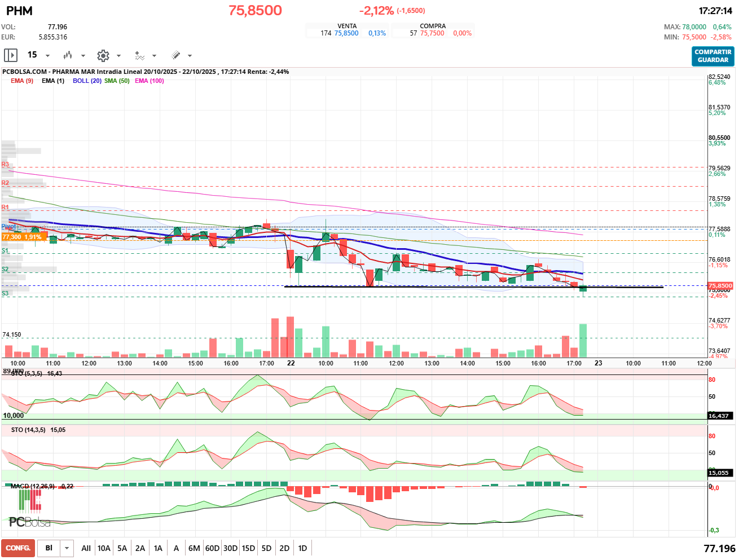Screen dimensions: 743x560
Task: Open dropdown arrow next to pencil tool
Action: coord(190,56)
